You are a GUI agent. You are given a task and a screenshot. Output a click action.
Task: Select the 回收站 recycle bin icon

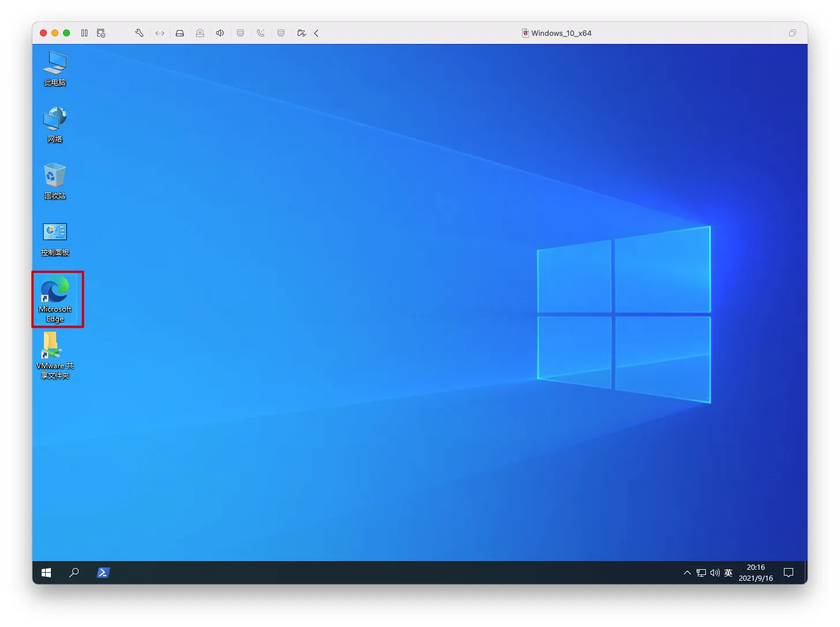pos(55,181)
